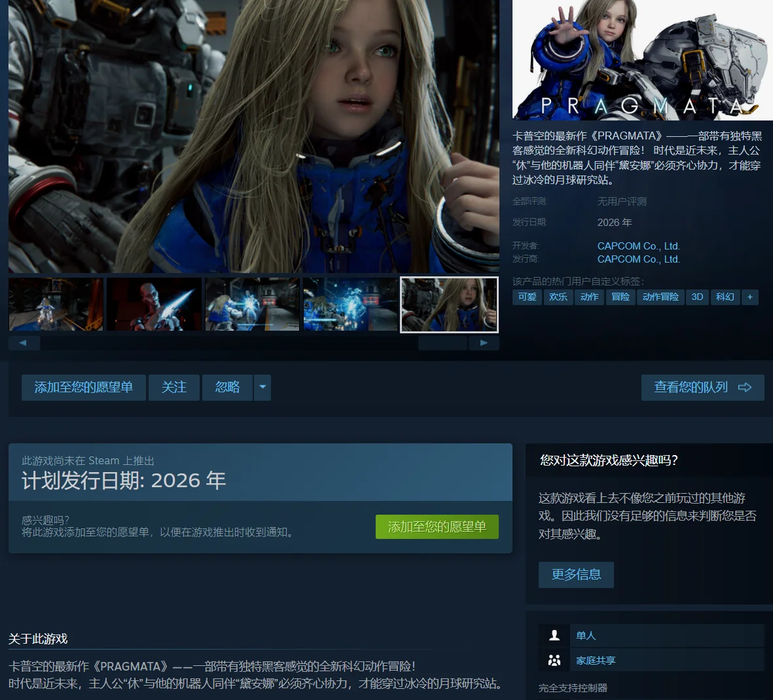Screen dimensions: 773x700
Task: Open the 动作冒险 tag
Action: 660,297
